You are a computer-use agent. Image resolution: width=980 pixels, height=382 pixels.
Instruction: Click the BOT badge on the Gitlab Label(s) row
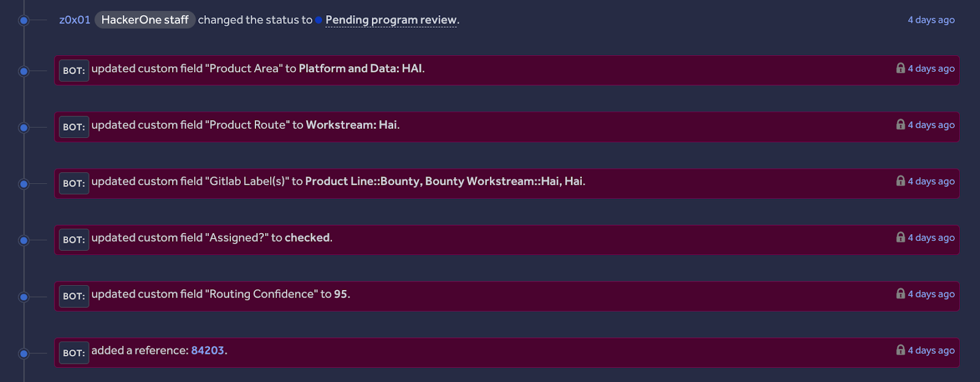(74, 183)
